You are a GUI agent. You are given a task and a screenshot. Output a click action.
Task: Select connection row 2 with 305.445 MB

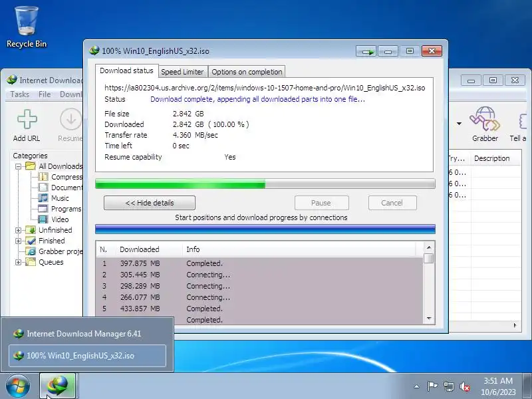(259, 275)
